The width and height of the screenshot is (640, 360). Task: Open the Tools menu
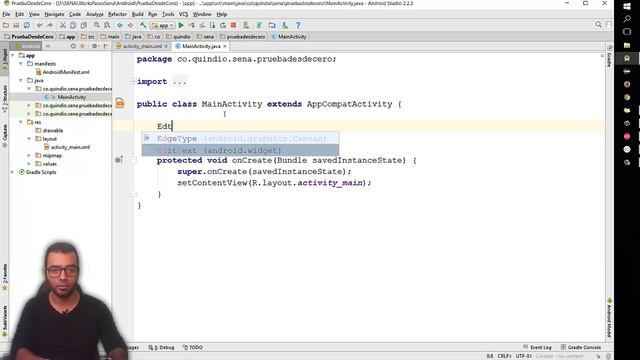click(168, 14)
